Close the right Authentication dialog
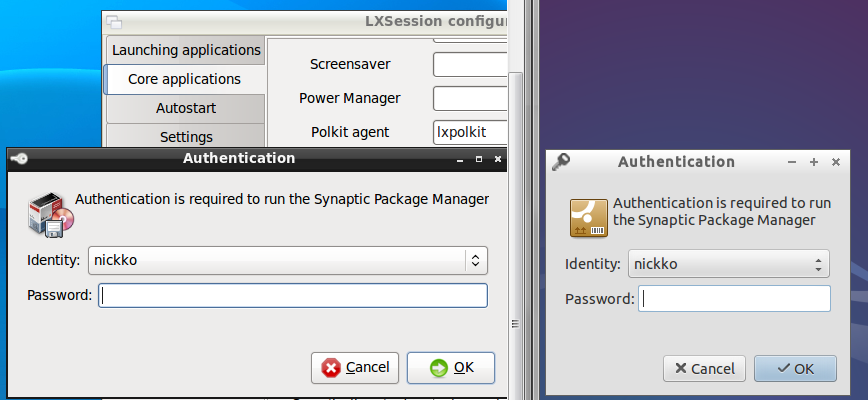 [x=836, y=162]
